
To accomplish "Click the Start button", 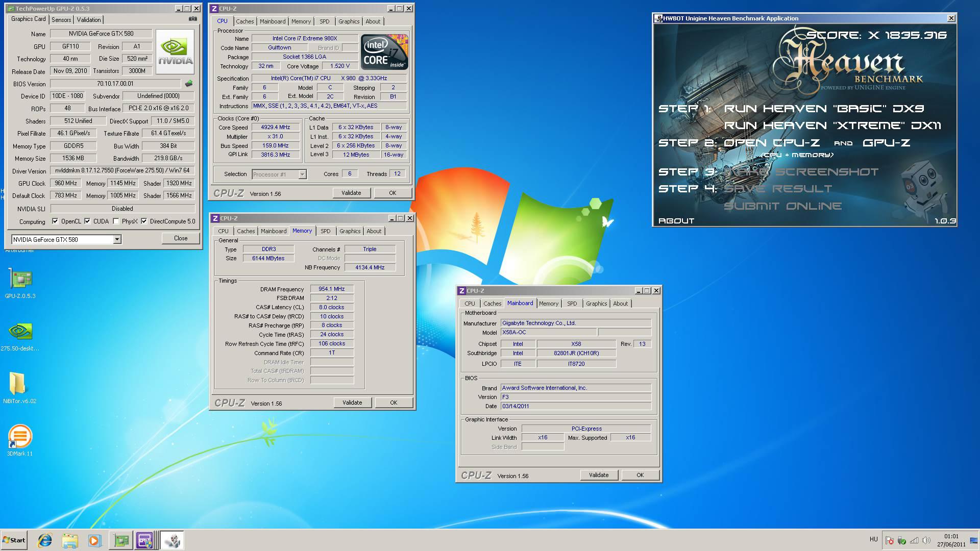I will click(14, 540).
